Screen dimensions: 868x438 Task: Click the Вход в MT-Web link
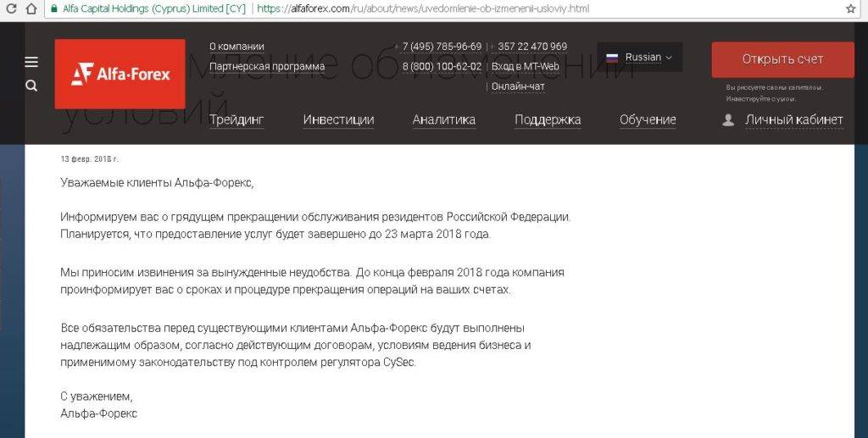click(526, 66)
